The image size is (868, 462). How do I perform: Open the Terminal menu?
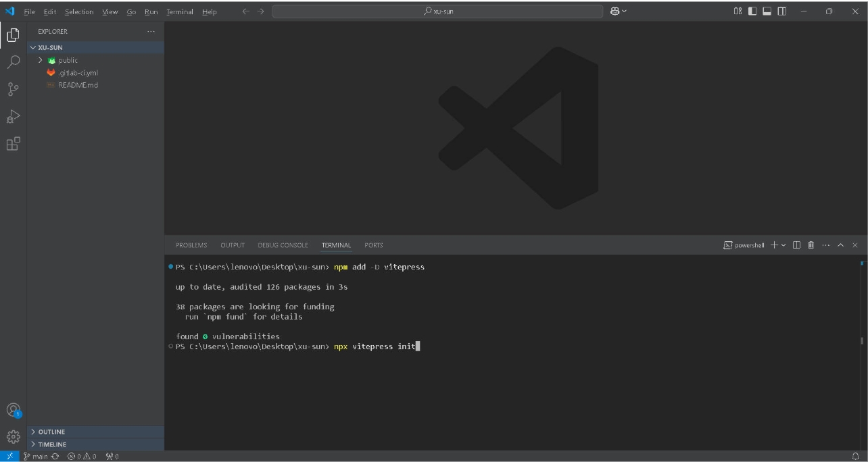tap(180, 11)
